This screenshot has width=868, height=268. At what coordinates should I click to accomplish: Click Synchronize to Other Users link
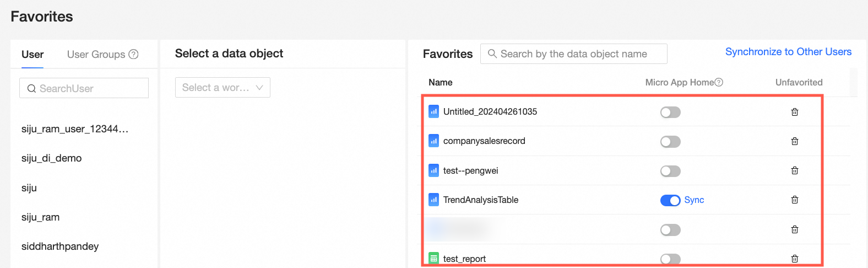tap(788, 52)
